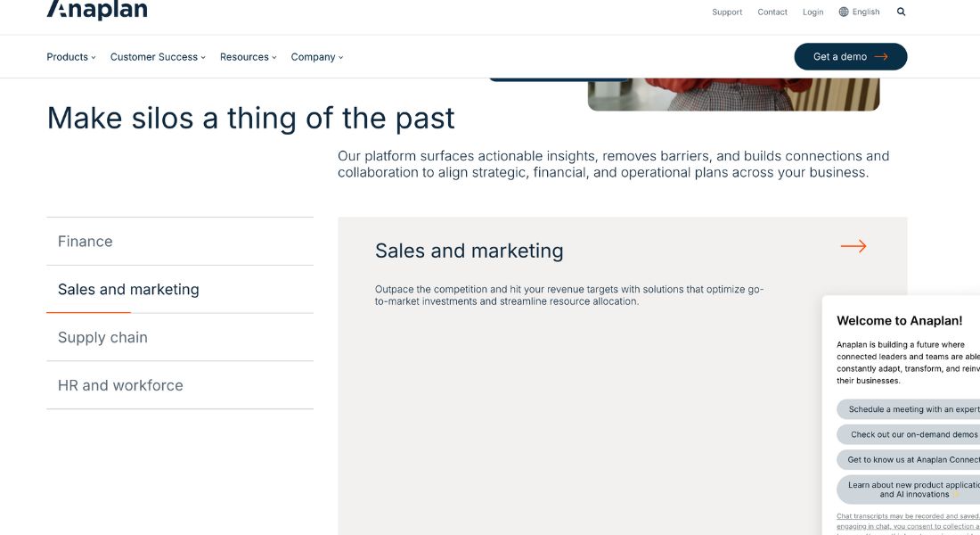The width and height of the screenshot is (980, 535).
Task: Go to the Contact page
Action: 772,12
